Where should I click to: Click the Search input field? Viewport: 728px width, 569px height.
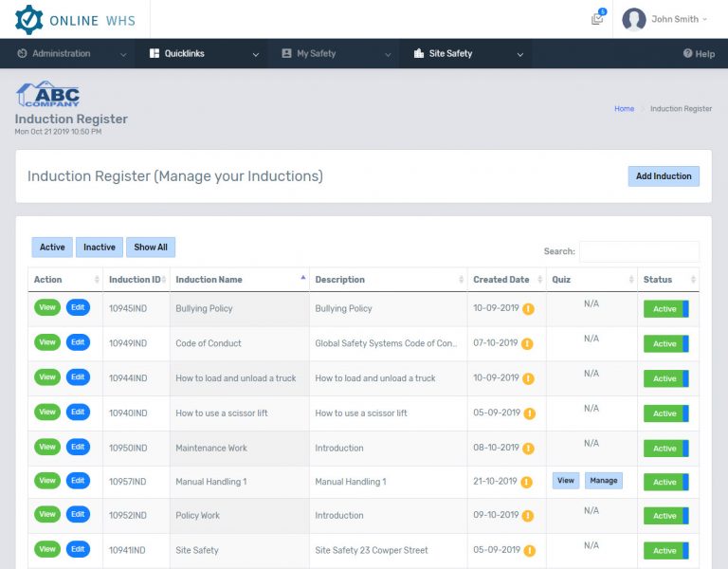(x=639, y=251)
